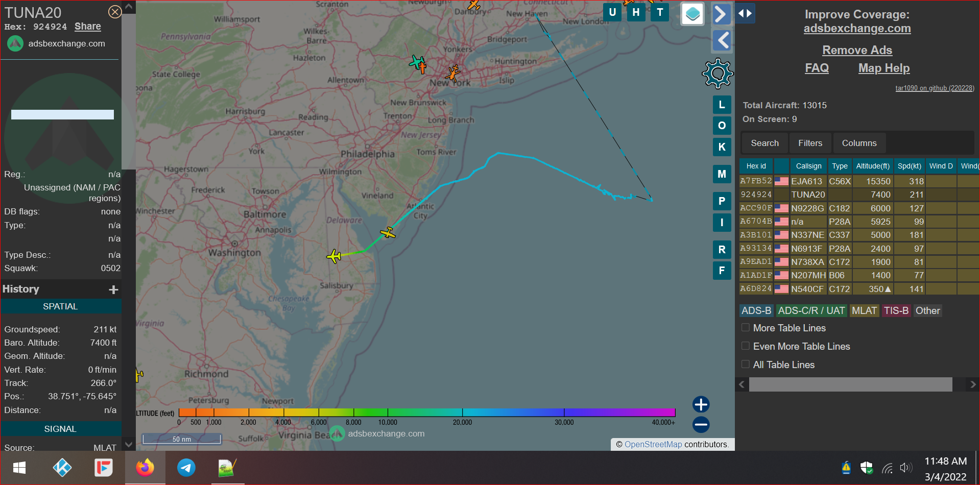The height and width of the screenshot is (485, 980).
Task: Enable Even More Table Lines checkbox
Action: point(746,346)
